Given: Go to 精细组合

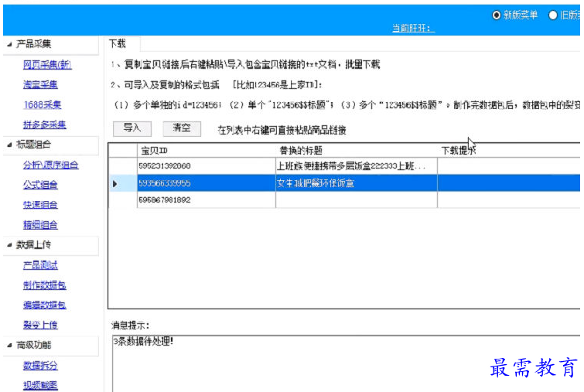Looking at the screenshot, I should [40, 225].
